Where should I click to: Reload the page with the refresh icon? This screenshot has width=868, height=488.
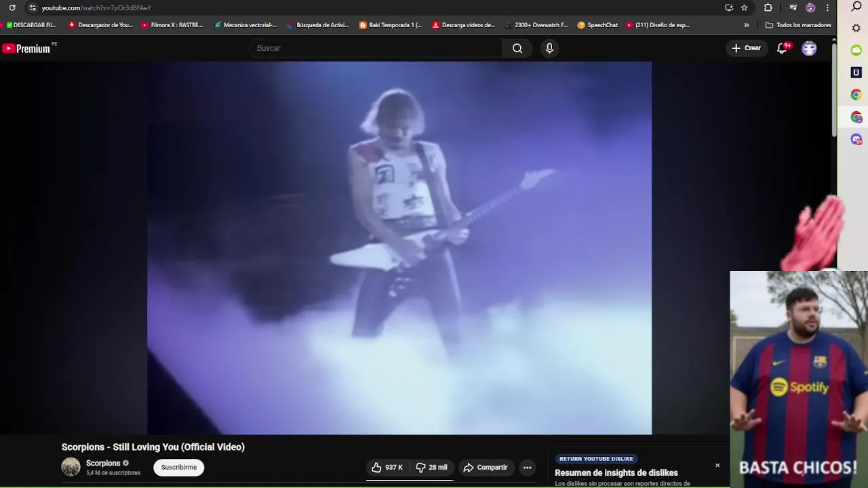pos(12,7)
